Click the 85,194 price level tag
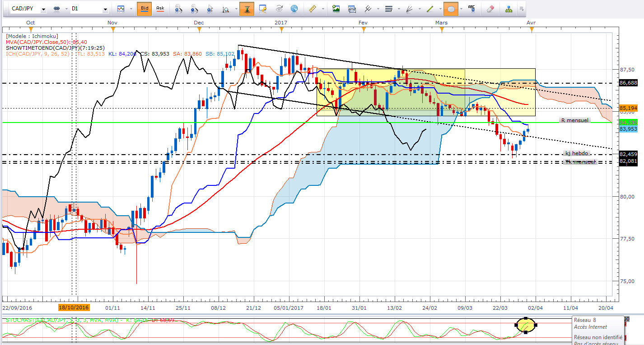The width and height of the screenshot is (644, 345). pos(628,109)
